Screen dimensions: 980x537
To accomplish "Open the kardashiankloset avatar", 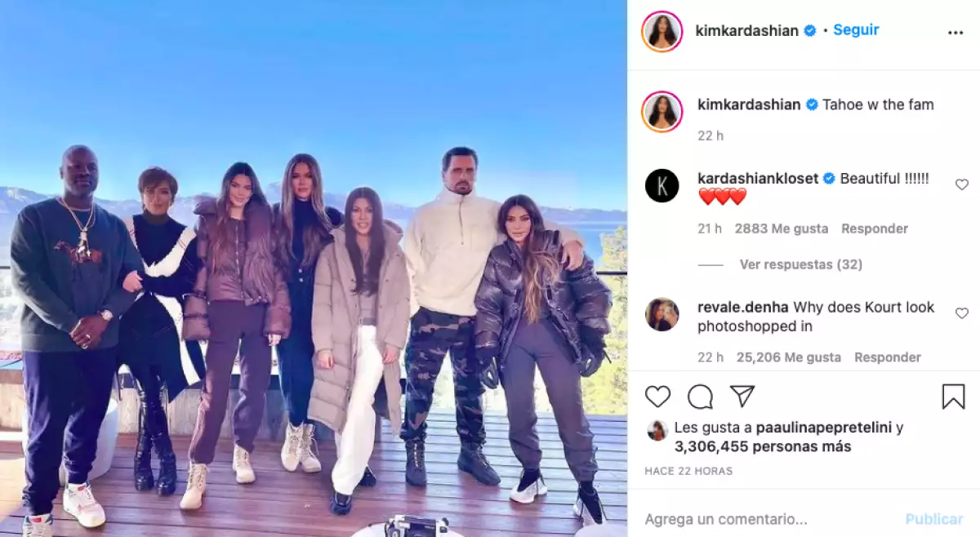I will coord(661,185).
